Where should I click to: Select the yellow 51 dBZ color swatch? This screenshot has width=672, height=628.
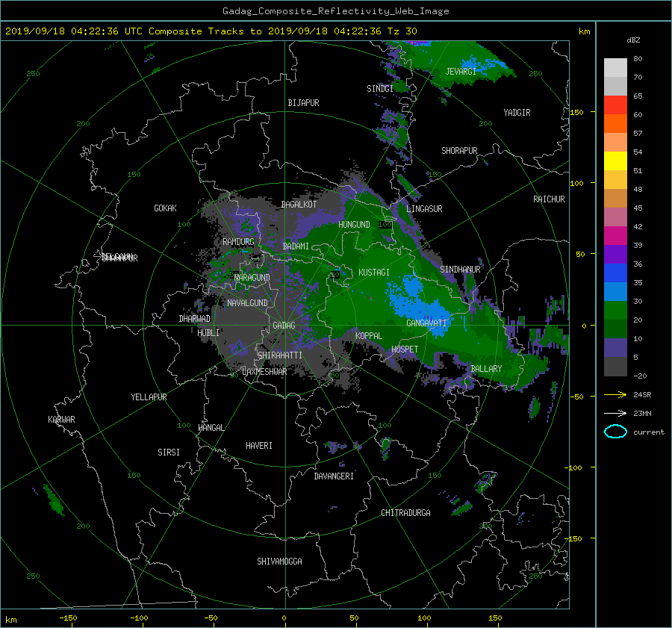click(615, 161)
